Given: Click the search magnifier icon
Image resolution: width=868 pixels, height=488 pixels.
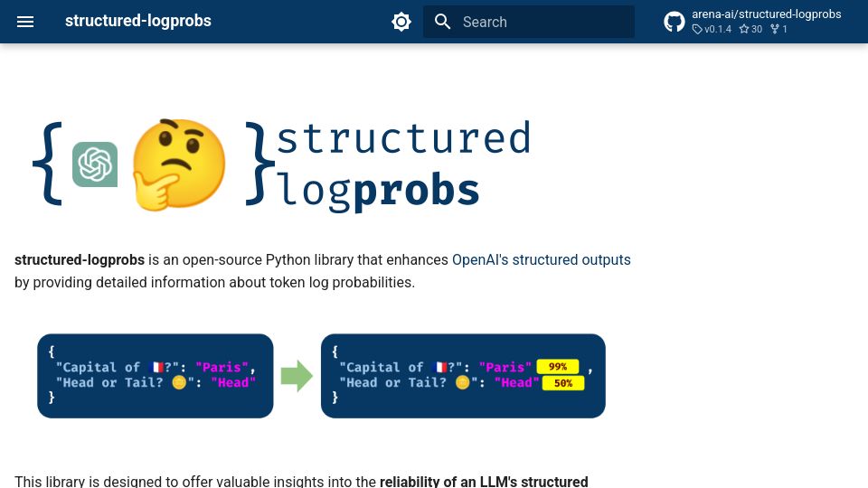Looking at the screenshot, I should [442, 22].
